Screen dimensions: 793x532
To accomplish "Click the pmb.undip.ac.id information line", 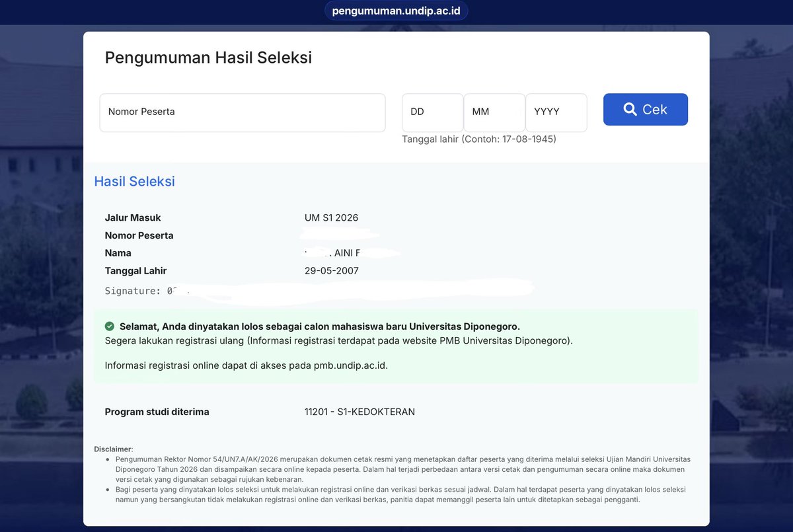I will pos(246,365).
